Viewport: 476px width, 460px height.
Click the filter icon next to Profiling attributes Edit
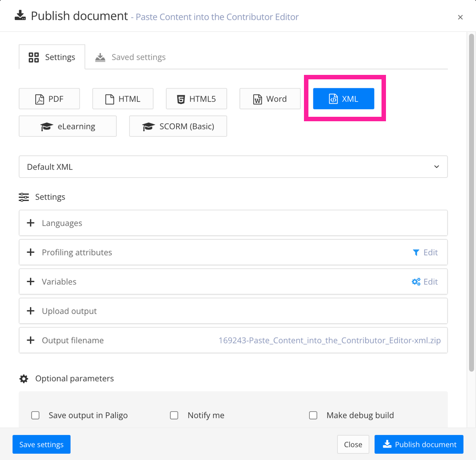click(x=416, y=252)
